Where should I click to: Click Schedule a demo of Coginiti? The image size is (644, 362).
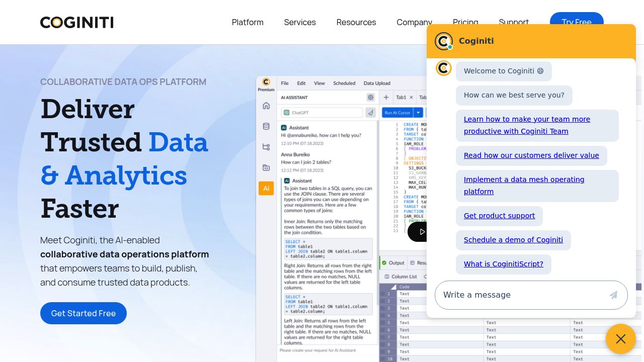click(x=513, y=240)
